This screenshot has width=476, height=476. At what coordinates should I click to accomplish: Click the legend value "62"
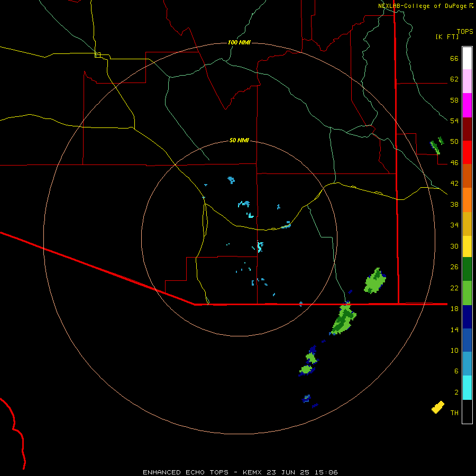point(454,79)
